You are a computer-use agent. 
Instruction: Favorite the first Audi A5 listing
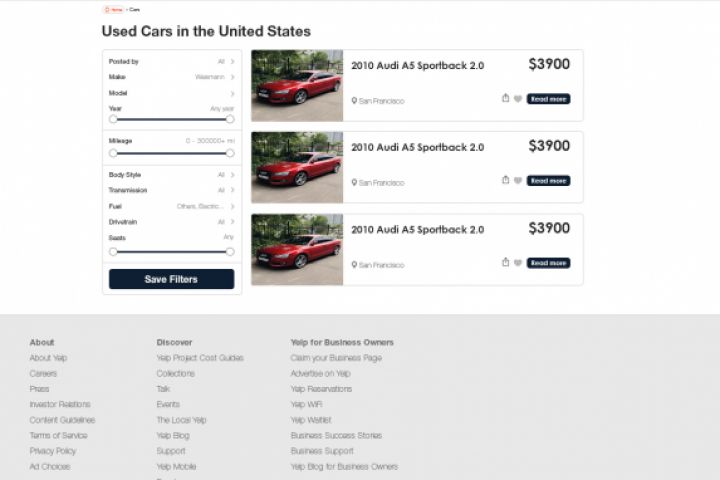[x=518, y=99]
